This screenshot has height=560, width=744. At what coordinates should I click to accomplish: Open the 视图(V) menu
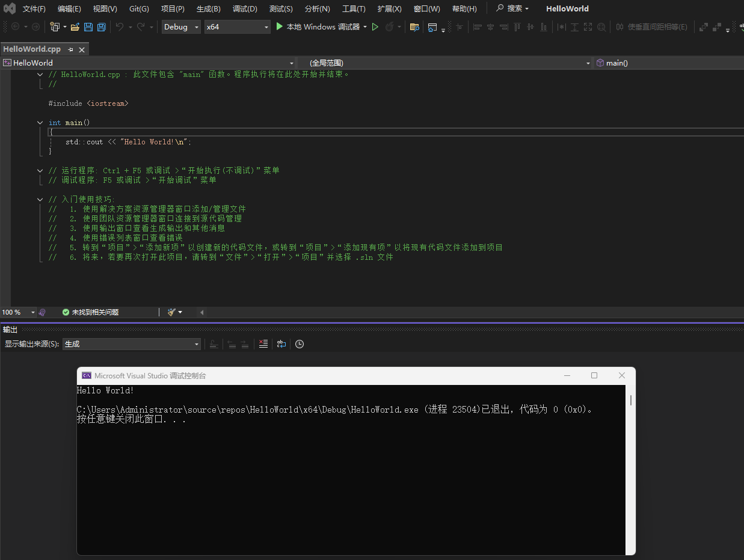pos(105,9)
